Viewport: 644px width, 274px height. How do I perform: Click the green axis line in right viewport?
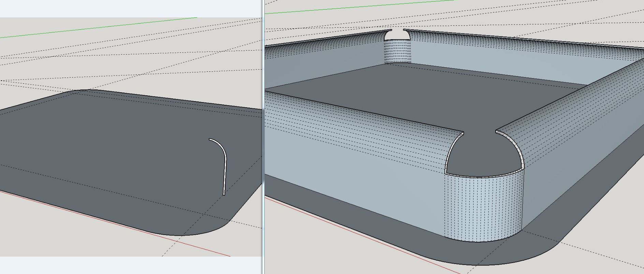point(358,8)
